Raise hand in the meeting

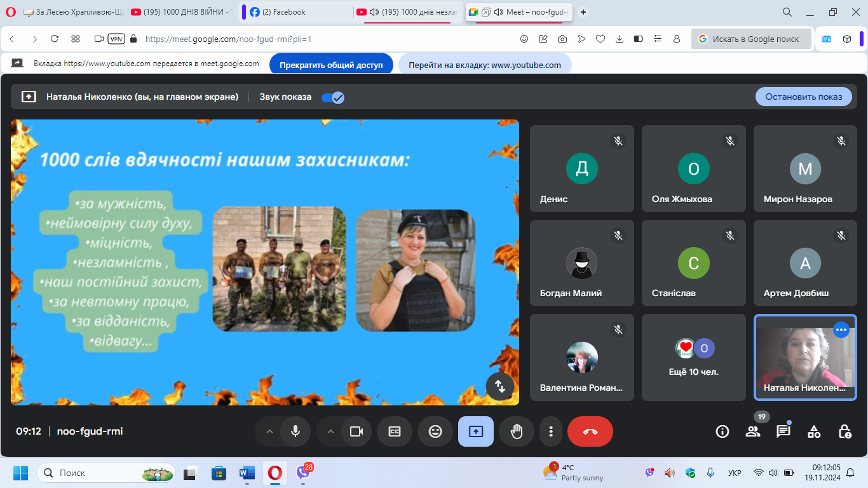tap(517, 431)
